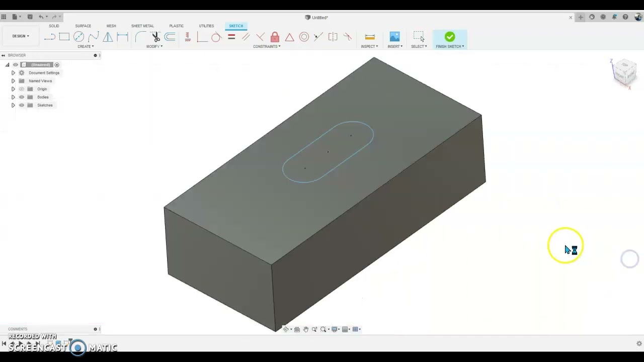Toggle Origin folder visibility eye
This screenshot has width=644, height=362.
tap(22, 89)
